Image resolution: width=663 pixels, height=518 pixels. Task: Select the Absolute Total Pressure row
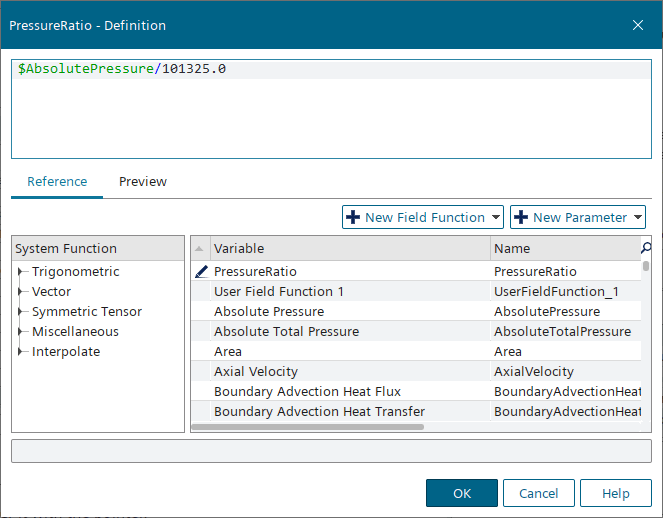click(286, 331)
